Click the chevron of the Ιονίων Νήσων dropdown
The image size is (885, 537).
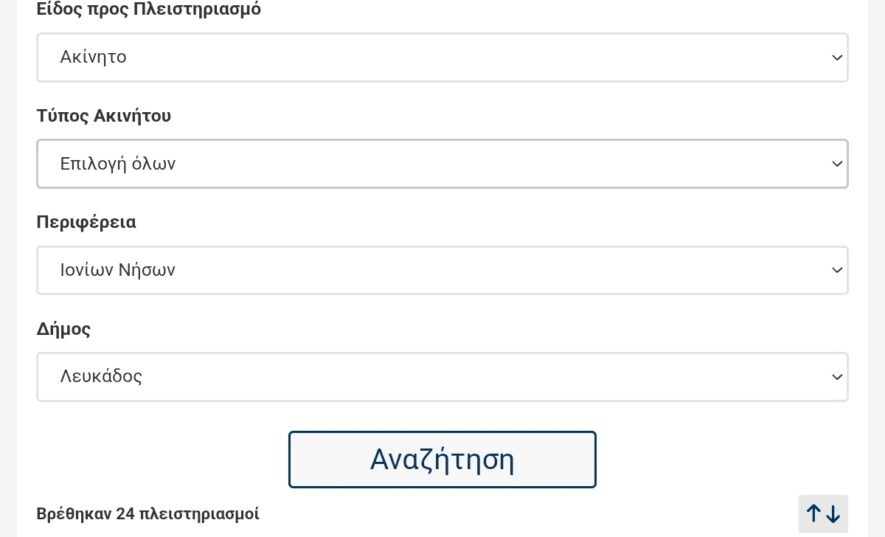837,271
